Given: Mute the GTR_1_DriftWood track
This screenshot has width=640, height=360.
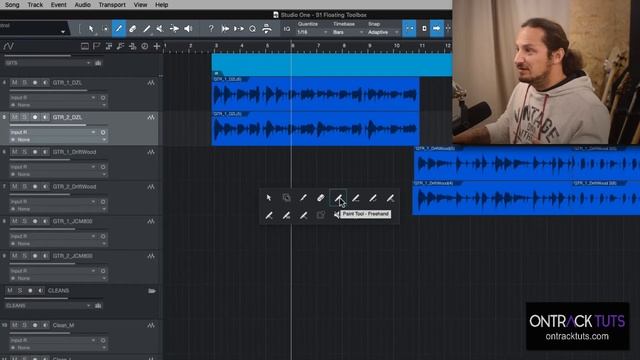Looking at the screenshot, I should [14, 152].
